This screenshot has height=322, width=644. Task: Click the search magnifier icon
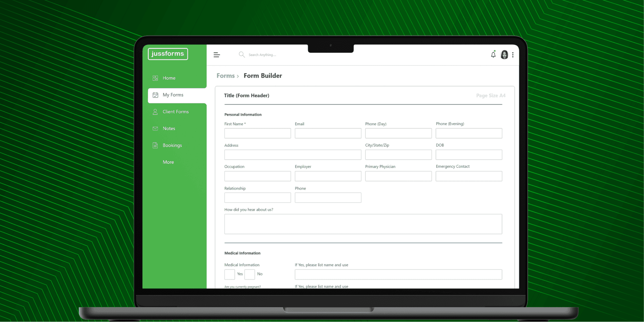(242, 54)
